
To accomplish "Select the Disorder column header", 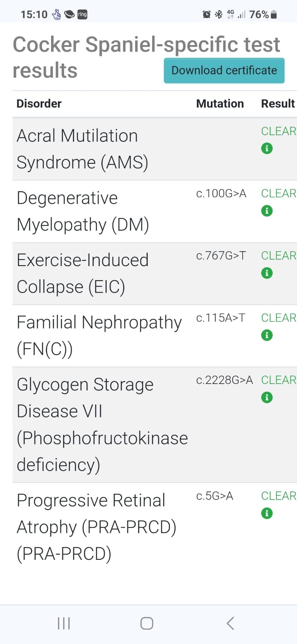I will pyautogui.click(x=39, y=104).
